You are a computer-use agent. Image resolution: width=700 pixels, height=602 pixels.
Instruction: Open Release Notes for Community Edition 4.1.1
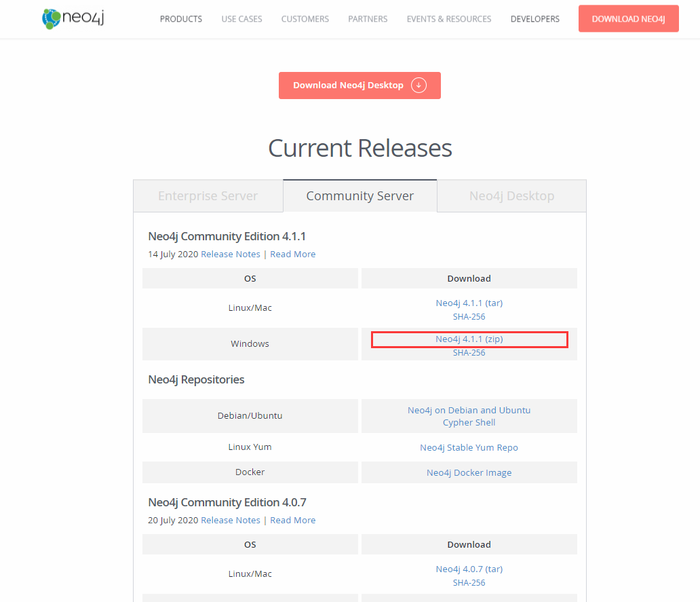click(x=231, y=254)
